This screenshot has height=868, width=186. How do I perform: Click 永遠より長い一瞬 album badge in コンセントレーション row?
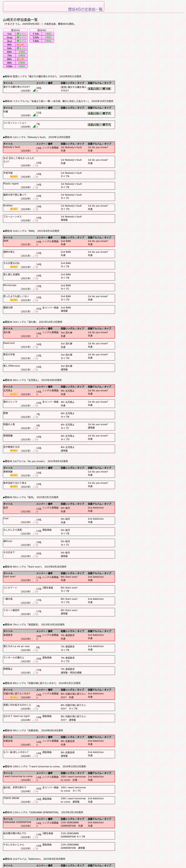coord(99,125)
